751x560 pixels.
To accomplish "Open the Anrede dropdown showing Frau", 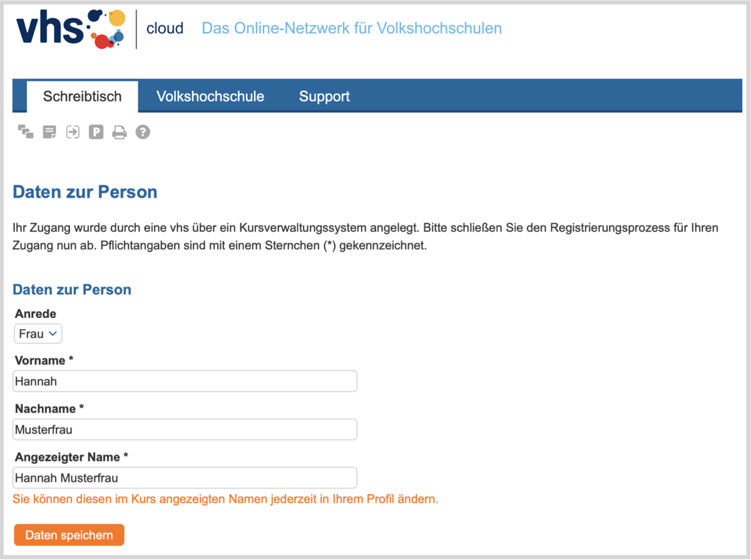I will [38, 334].
